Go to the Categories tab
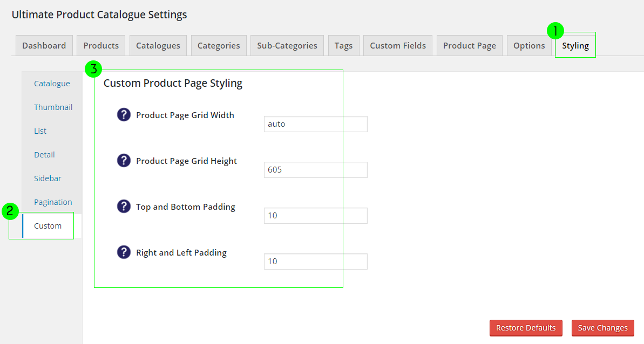The width and height of the screenshot is (644, 344). click(x=219, y=45)
